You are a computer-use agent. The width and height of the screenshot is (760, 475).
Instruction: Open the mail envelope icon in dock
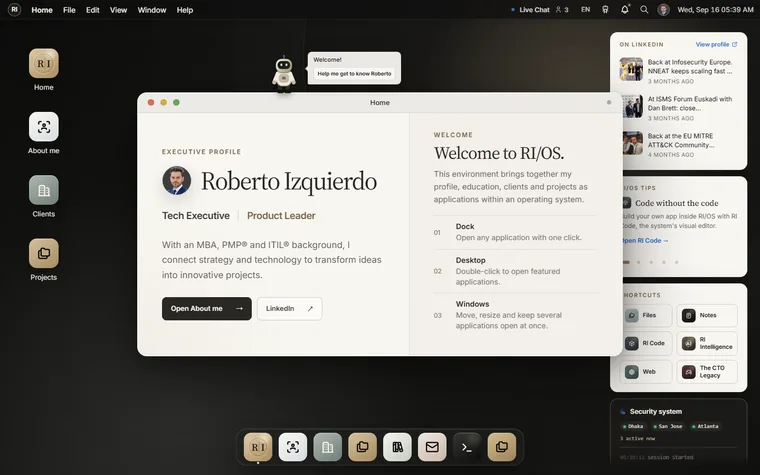click(x=432, y=447)
